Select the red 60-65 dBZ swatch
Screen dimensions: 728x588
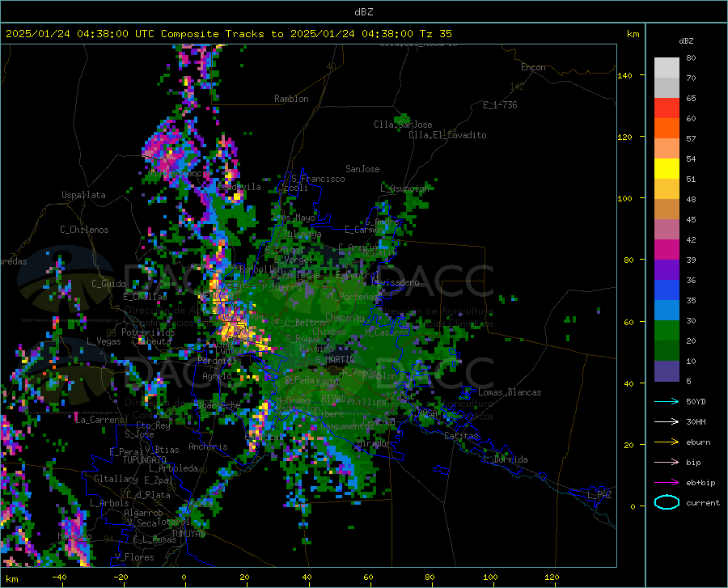point(667,108)
